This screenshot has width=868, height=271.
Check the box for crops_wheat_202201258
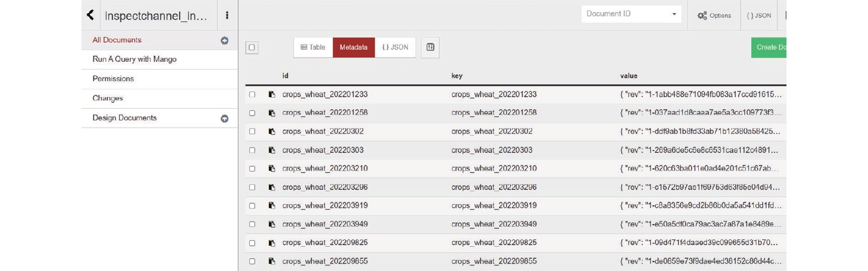tap(252, 113)
